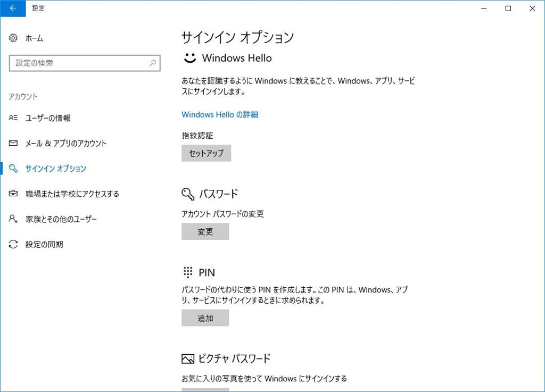Select サインイン オプション in sidebar

tap(55, 169)
